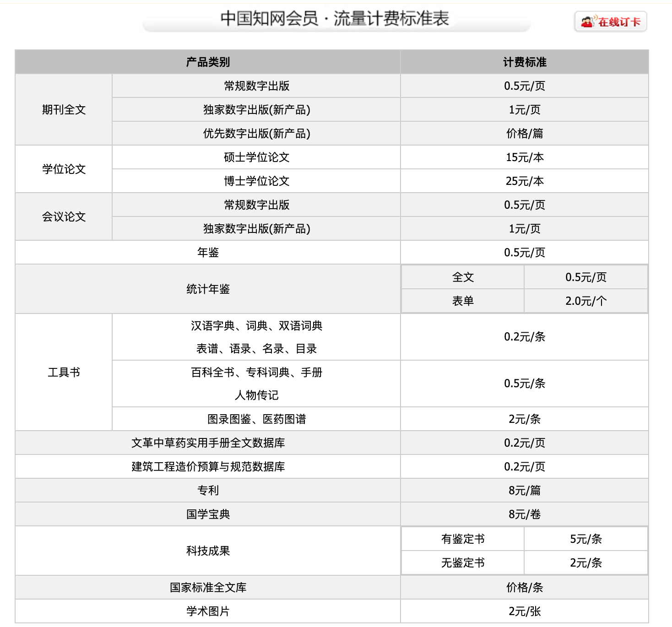
Task: Select the 统计年鉴 category cell
Action: tap(208, 289)
